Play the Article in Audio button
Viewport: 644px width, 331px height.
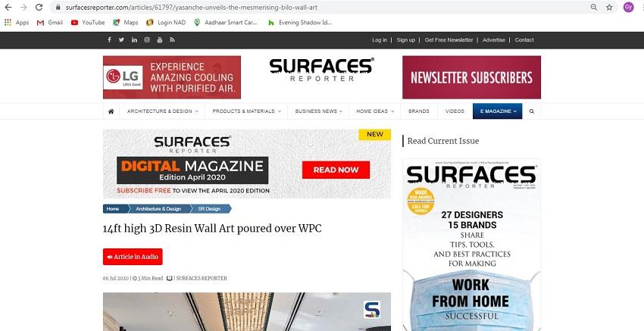click(x=133, y=257)
